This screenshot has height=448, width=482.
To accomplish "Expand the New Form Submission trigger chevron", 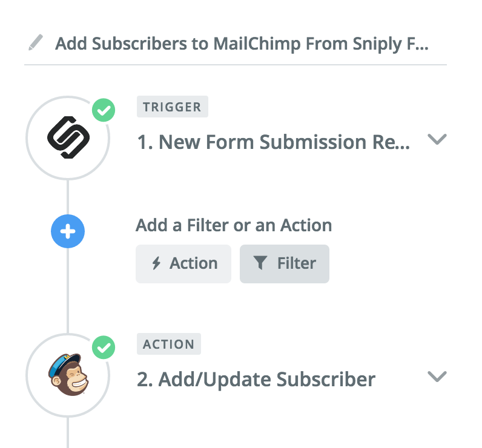I will click(x=437, y=139).
